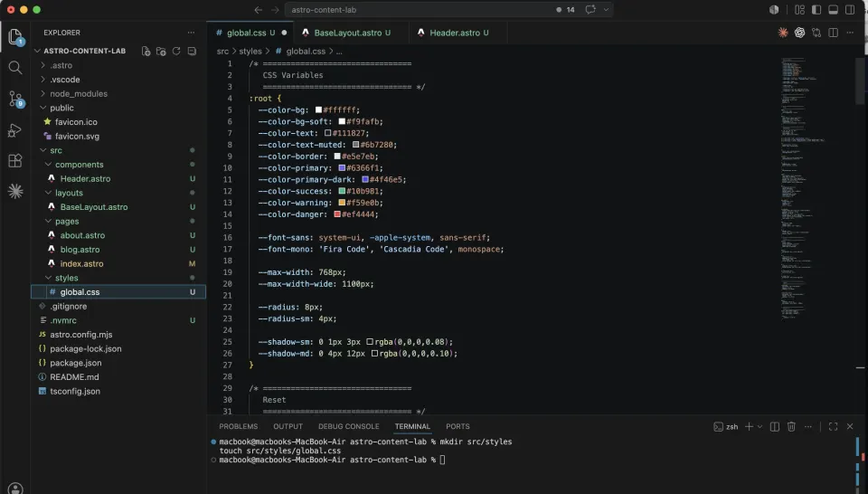The image size is (868, 494).
Task: Split the terminal panel
Action: 775,426
